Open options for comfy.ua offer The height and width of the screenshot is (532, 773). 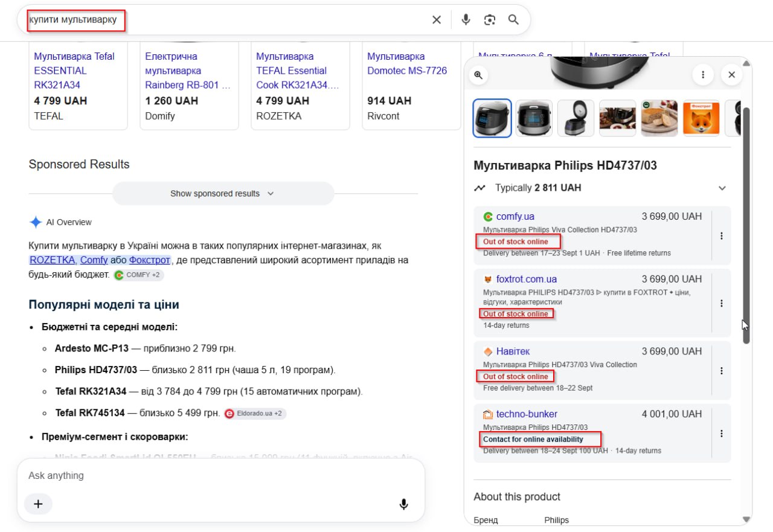pos(721,236)
